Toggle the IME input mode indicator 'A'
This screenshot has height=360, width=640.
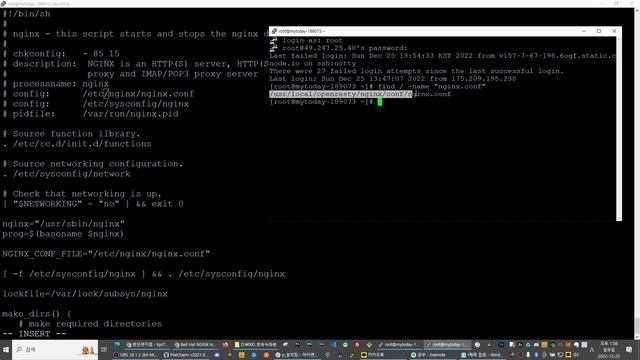tap(592, 350)
